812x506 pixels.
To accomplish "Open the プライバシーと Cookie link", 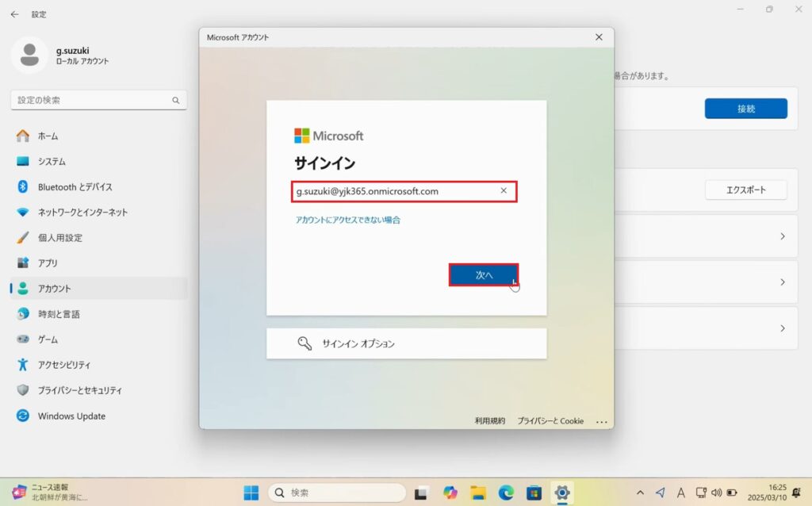I will point(550,421).
